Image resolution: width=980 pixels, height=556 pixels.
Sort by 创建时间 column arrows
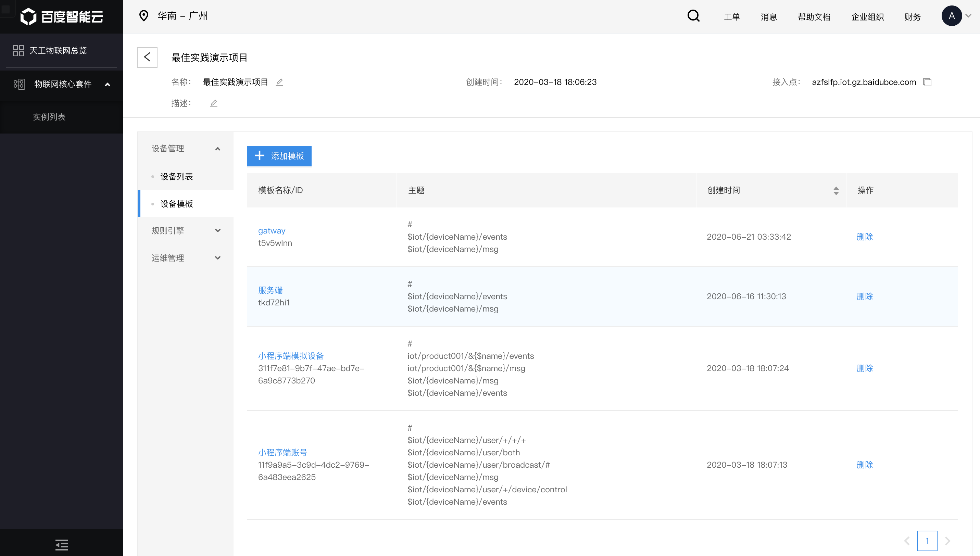coord(836,191)
